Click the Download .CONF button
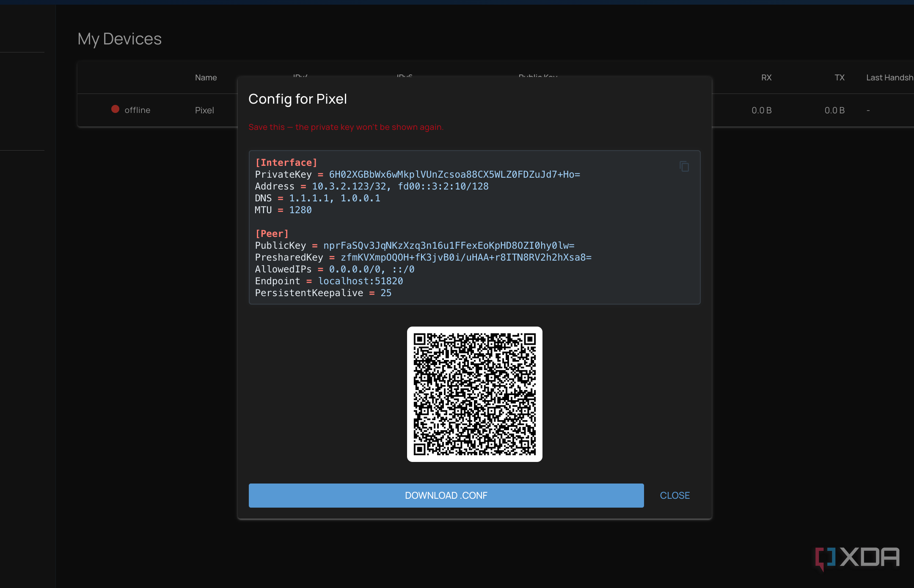914x588 pixels. [446, 495]
